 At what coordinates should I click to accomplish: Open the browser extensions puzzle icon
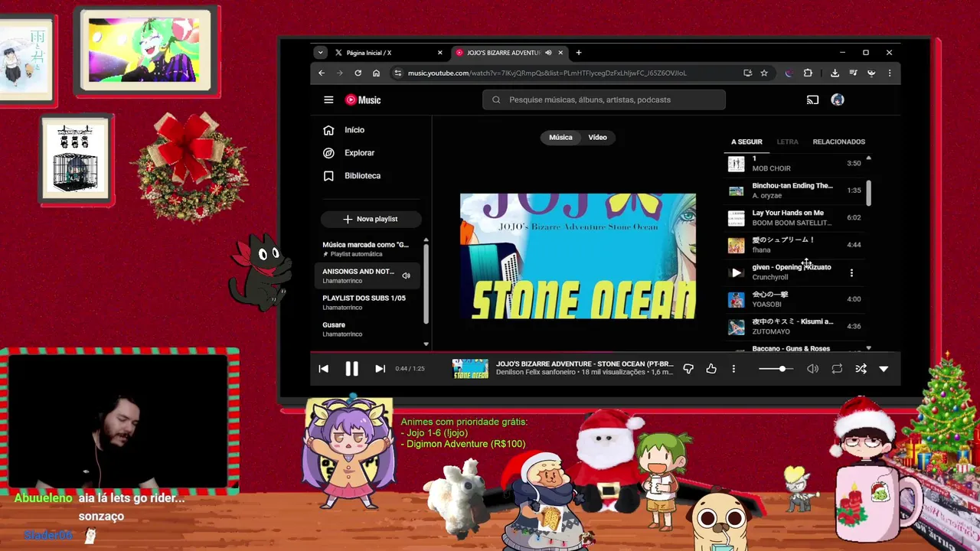(x=808, y=73)
